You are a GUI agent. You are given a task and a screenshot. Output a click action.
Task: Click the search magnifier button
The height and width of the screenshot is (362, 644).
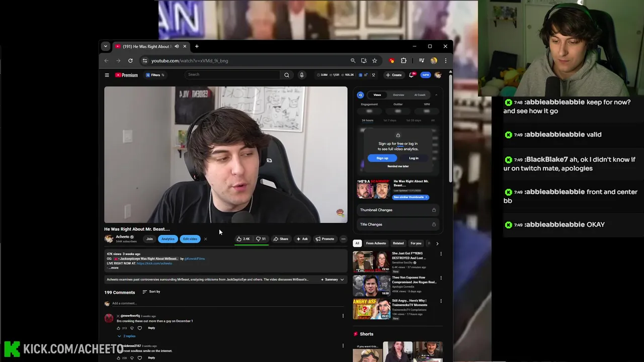coord(287,75)
